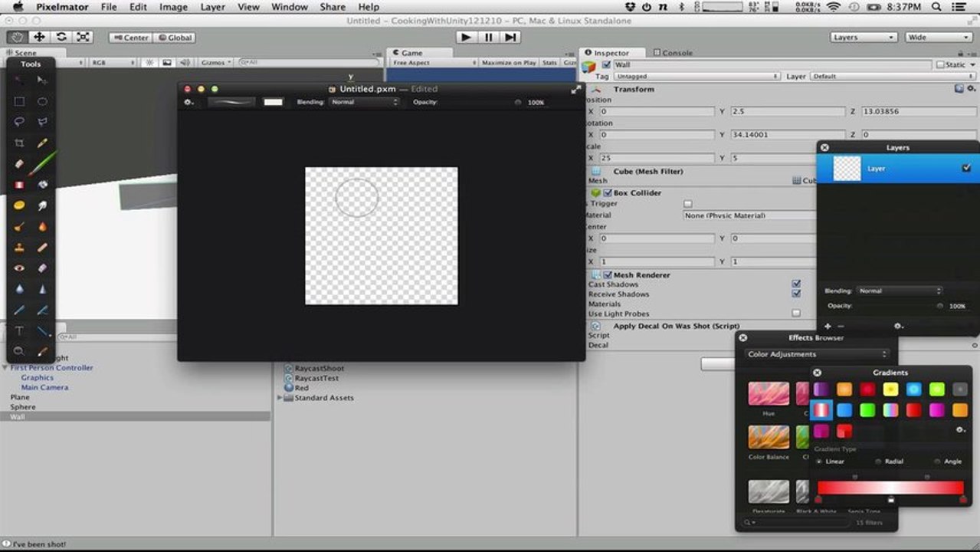Open Gradients panel gear menu
Viewport: 980px width, 552px height.
point(961,430)
